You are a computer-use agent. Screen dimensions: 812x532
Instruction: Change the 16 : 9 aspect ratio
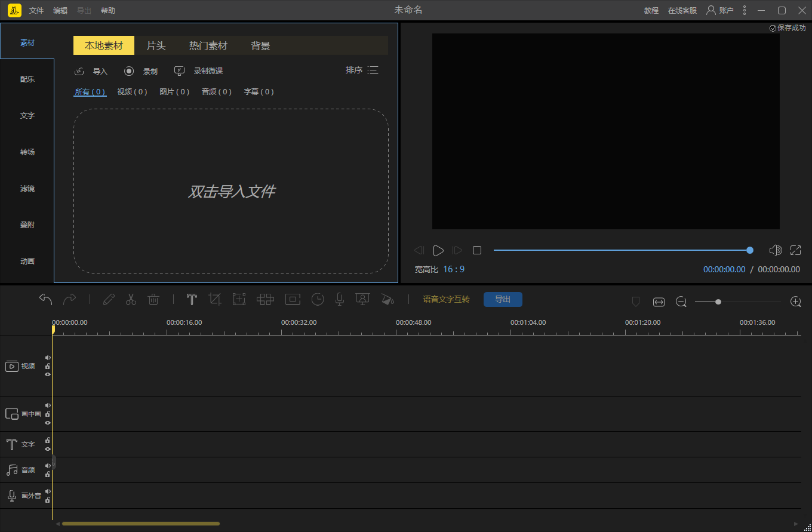pyautogui.click(x=454, y=269)
